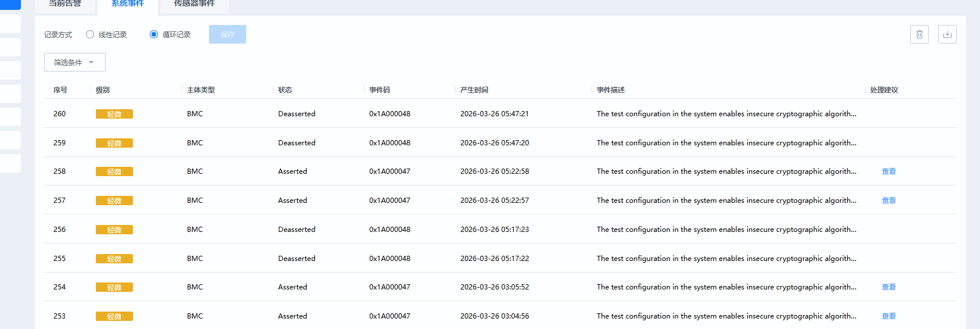Viewport: 980px width, 329px height.
Task: View handling suggestion for event 253
Action: pos(888,316)
